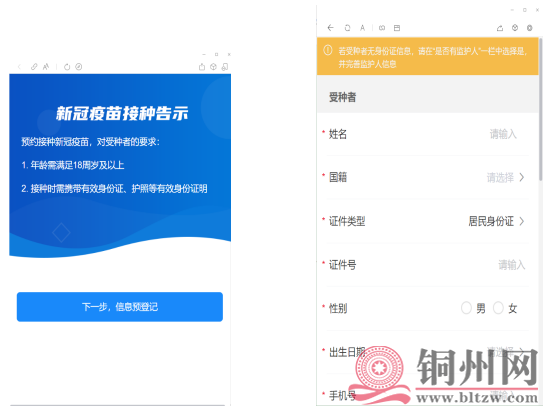Screen dimensions: 551x411
Task: Click requirement 2. 接种时需携带有效身份证
Action: [x=114, y=189]
